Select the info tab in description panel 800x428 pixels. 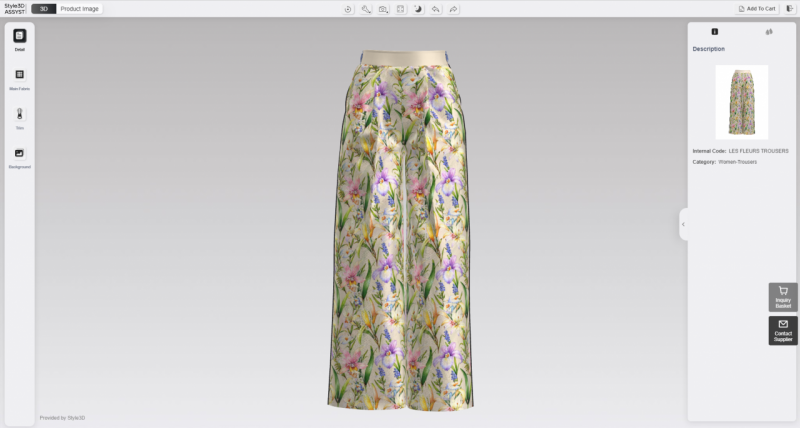point(714,32)
